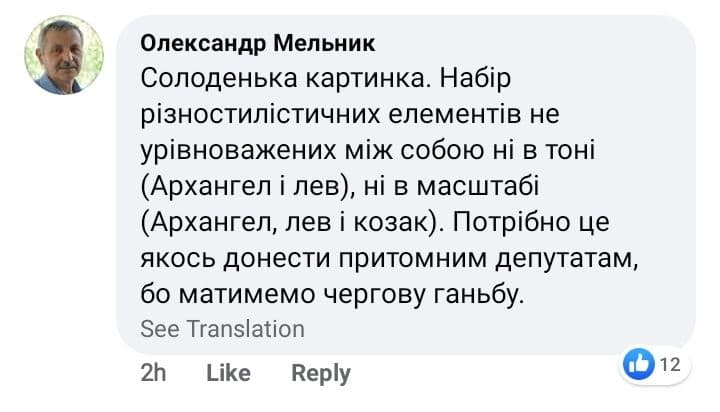
Task: Click the blue thumbs-up reaction icon
Action: coord(638,365)
